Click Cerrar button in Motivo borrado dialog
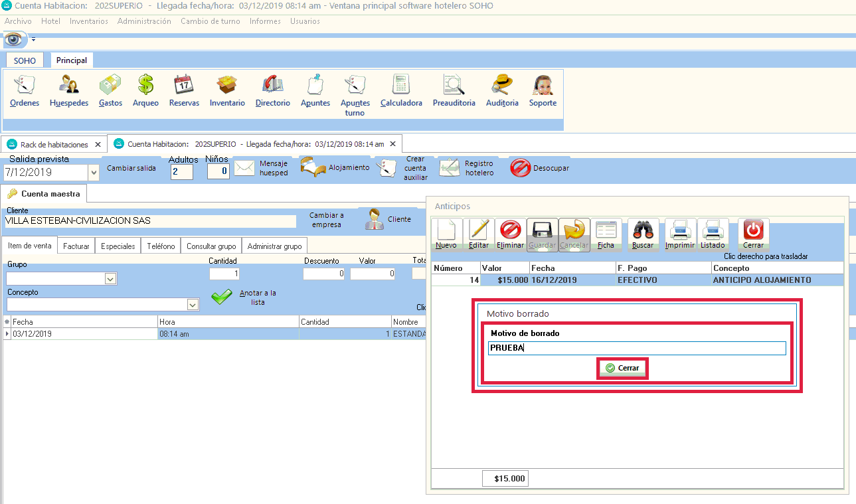856x504 pixels. coord(622,368)
